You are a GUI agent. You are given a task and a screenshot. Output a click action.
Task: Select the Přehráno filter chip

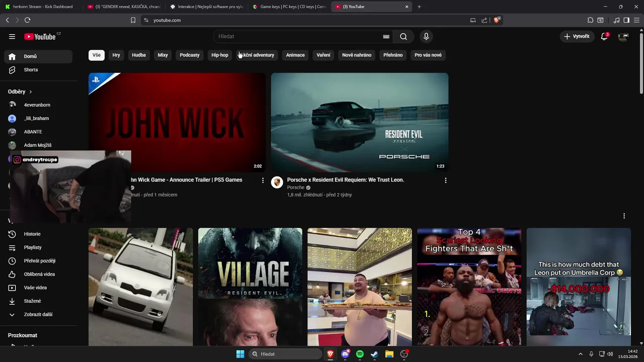click(393, 55)
